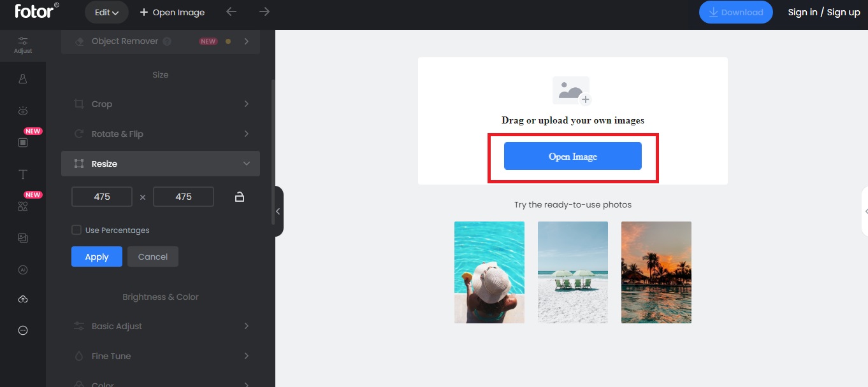This screenshot has height=387, width=868.
Task: Open the Frames panel marked NEW
Action: point(23,142)
